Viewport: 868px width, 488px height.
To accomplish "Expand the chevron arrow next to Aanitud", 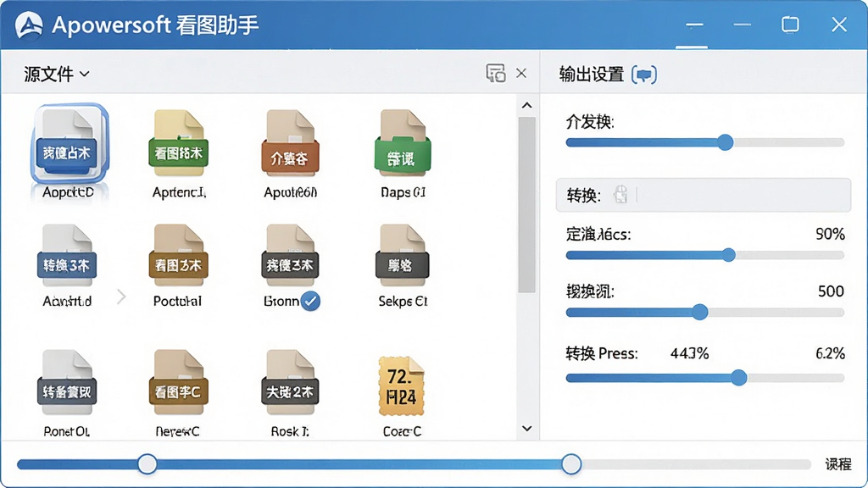I will click(122, 297).
